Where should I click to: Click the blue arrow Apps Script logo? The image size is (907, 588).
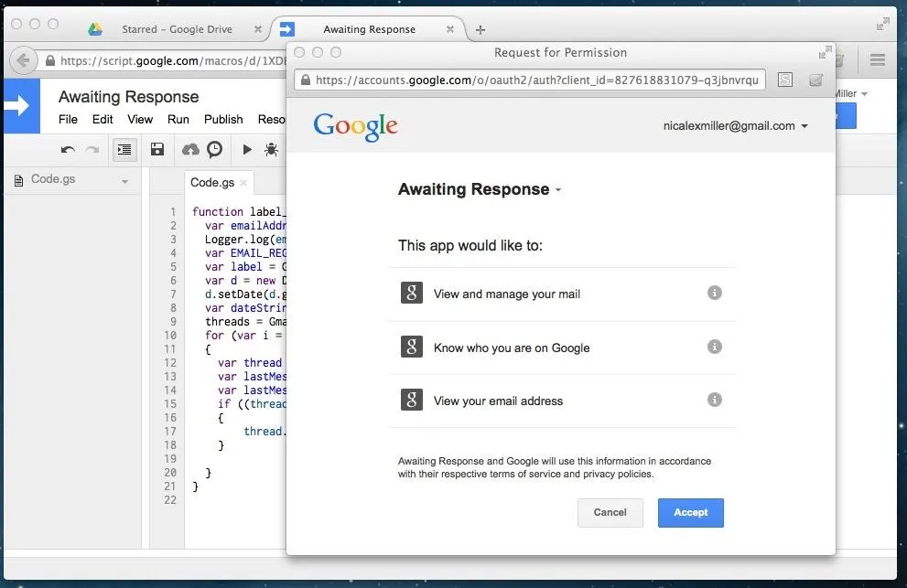21,106
